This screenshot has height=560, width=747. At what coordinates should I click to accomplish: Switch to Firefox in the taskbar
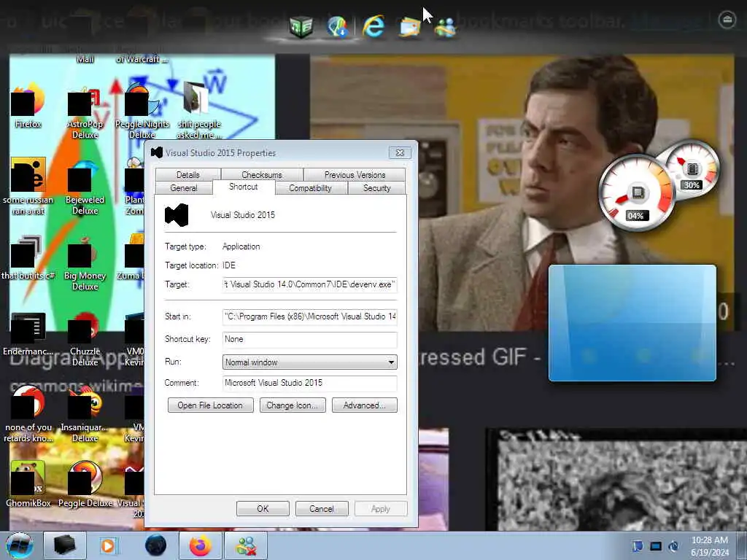click(x=200, y=545)
